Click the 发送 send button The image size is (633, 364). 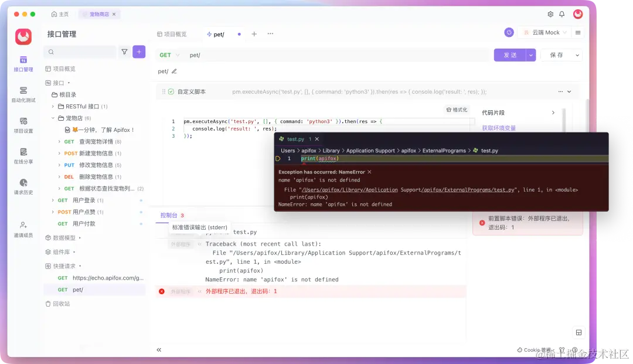[x=510, y=55]
